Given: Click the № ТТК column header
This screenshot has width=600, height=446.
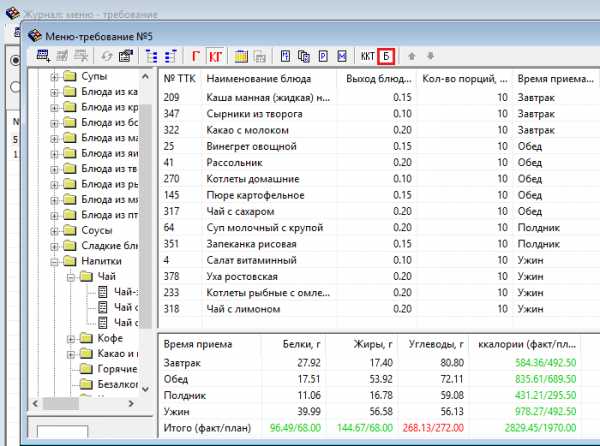Looking at the screenshot, I should pyautogui.click(x=179, y=78).
